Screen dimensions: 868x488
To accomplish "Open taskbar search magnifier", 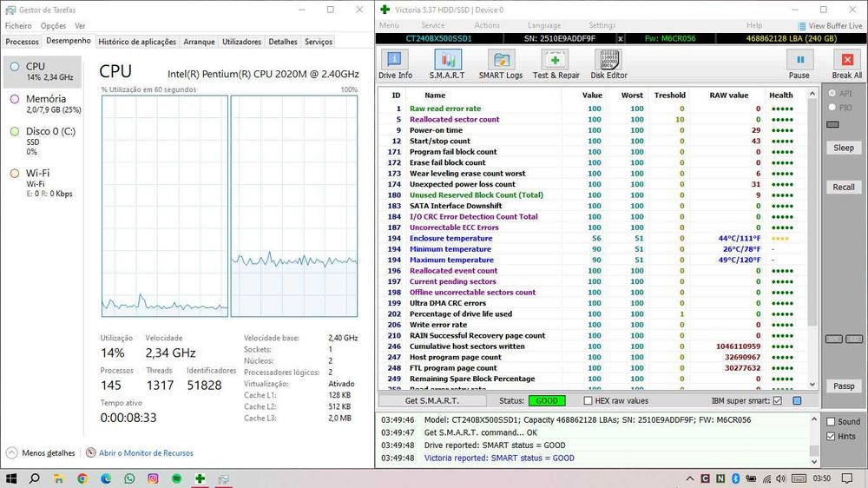I will click(35, 478).
